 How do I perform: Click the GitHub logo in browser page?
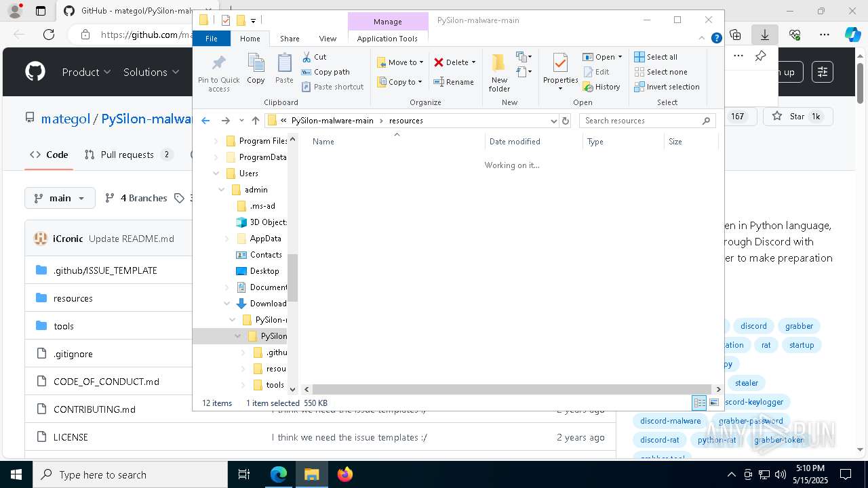(35, 72)
